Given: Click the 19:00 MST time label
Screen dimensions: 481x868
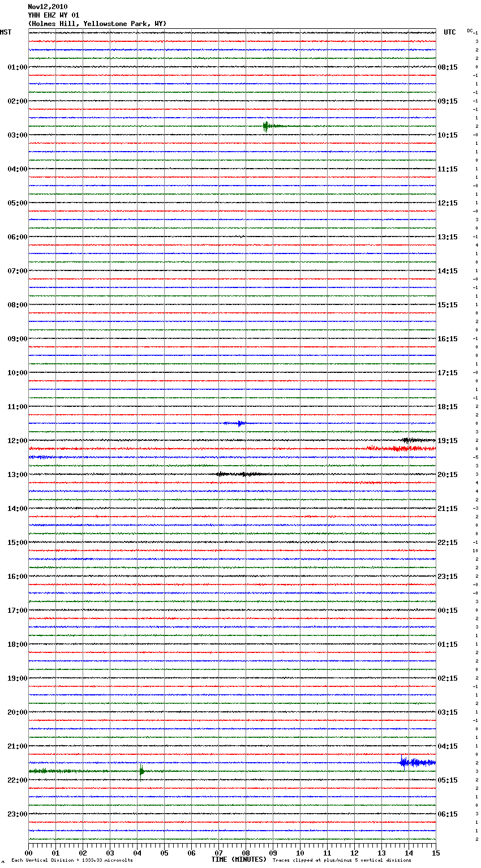Looking at the screenshot, I should tap(18, 678).
